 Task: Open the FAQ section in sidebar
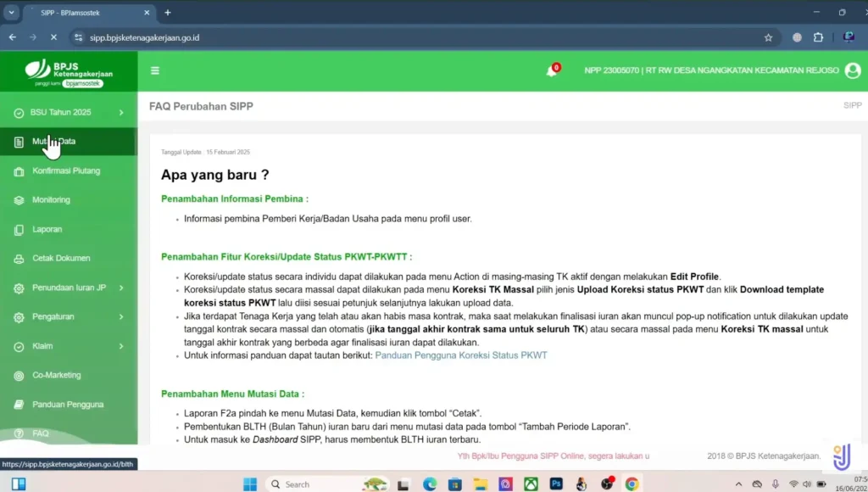click(38, 433)
